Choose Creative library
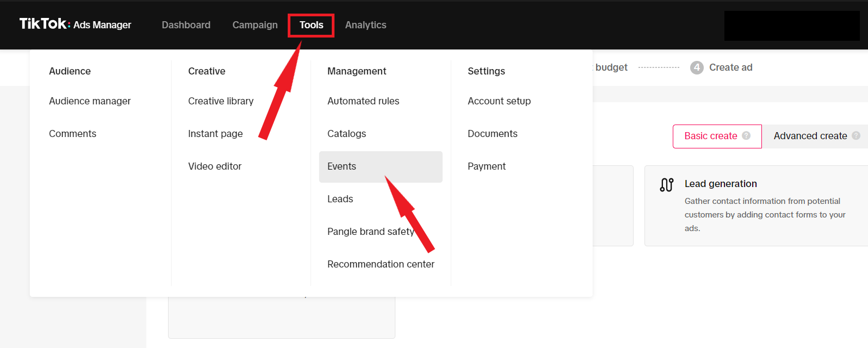The height and width of the screenshot is (348, 868). [221, 101]
